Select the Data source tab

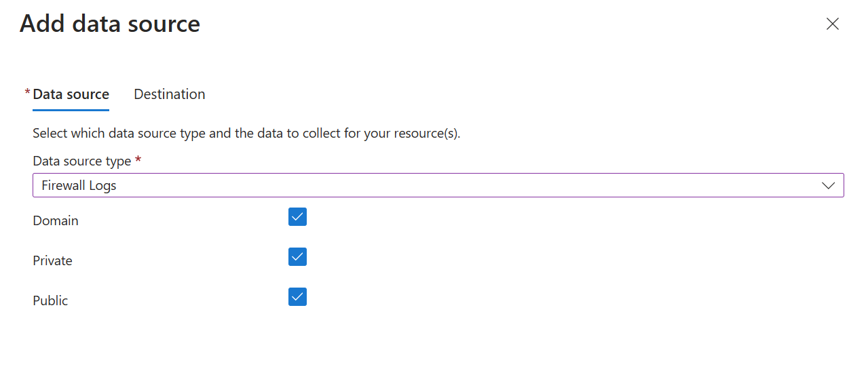click(71, 94)
